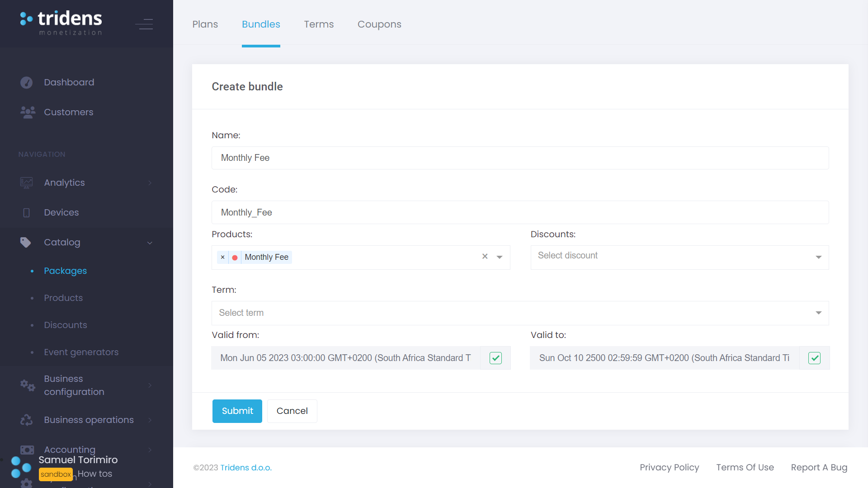Focus the Code input field

520,212
